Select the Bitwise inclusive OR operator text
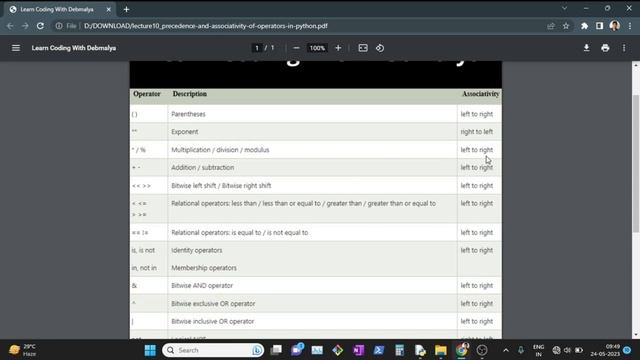This screenshot has width=640, height=360. (x=212, y=322)
